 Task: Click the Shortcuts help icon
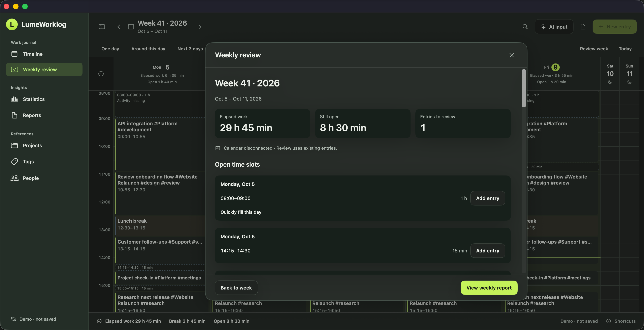[609, 321]
